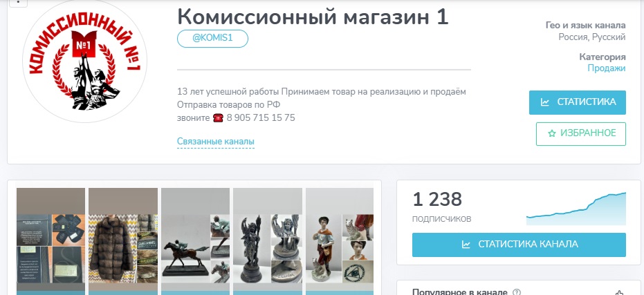Screen dimensions: 644x295
Task: Click the chart icon in СТАТИСТИКА button
Action: pyautogui.click(x=544, y=102)
